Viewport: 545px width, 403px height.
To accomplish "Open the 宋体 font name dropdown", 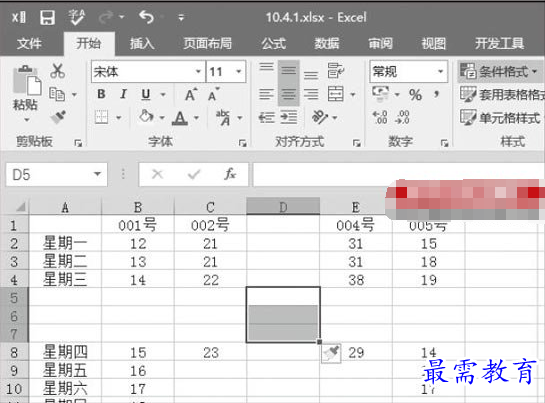I will 198,72.
